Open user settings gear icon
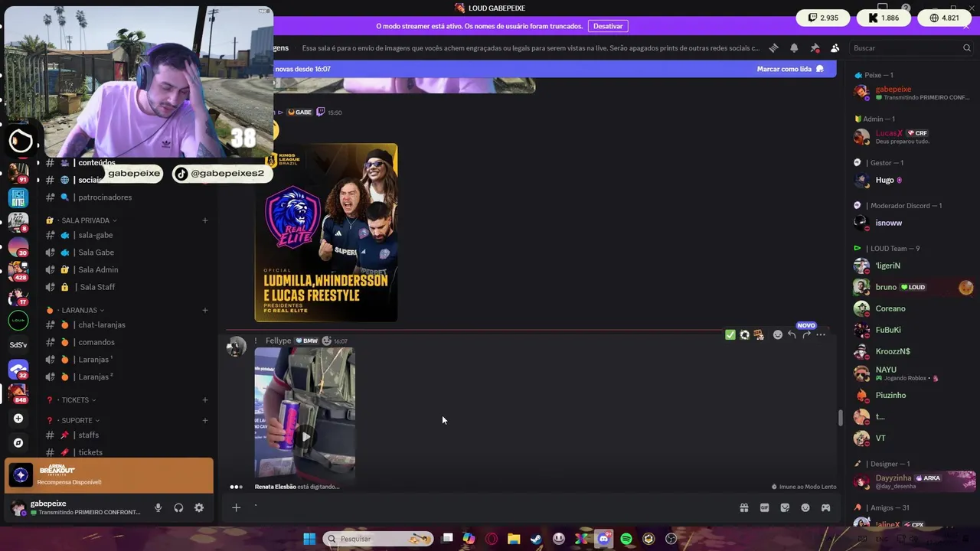Image resolution: width=980 pixels, height=551 pixels. tap(199, 507)
